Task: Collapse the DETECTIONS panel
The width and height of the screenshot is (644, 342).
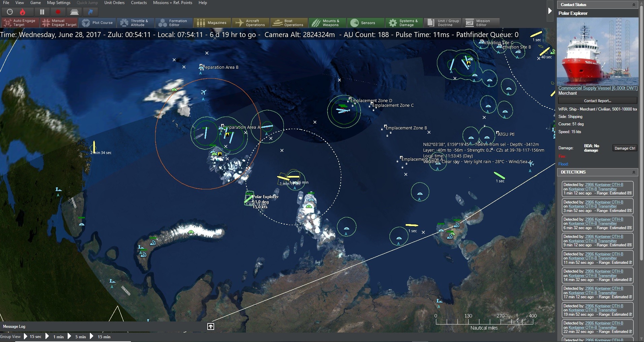Action: pyautogui.click(x=634, y=172)
